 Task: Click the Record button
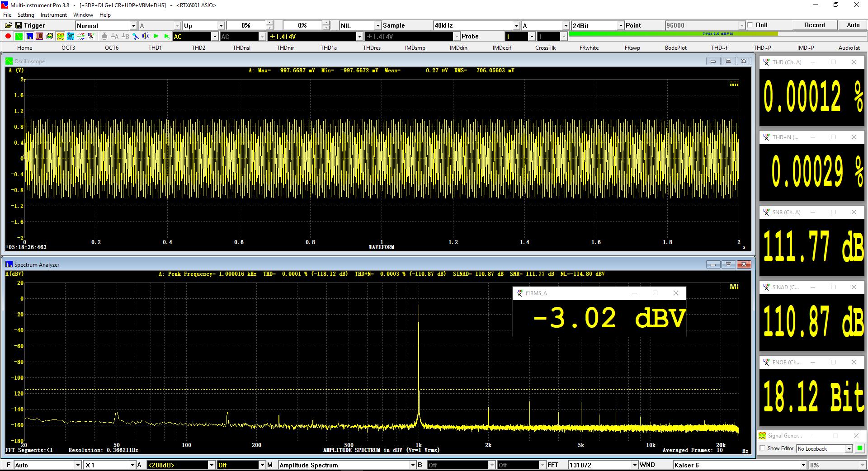coord(814,25)
